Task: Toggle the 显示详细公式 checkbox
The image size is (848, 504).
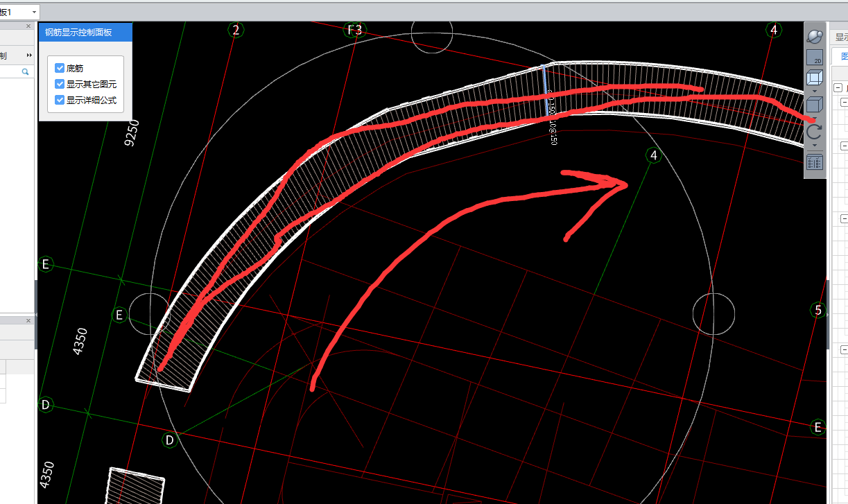Action: point(60,100)
